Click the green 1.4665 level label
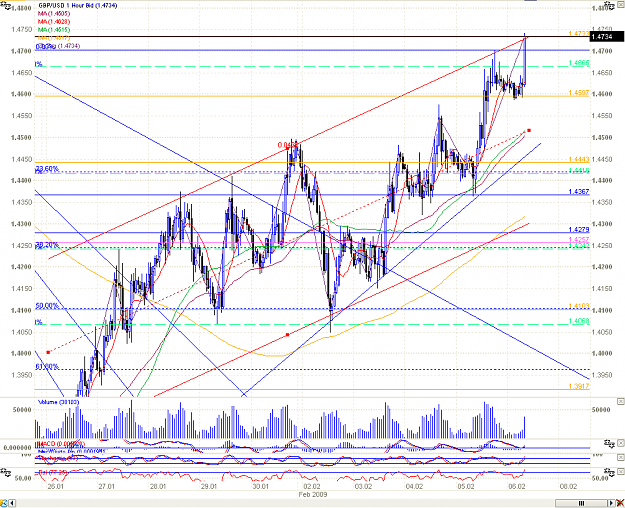This screenshot has width=625, height=508. [578, 63]
